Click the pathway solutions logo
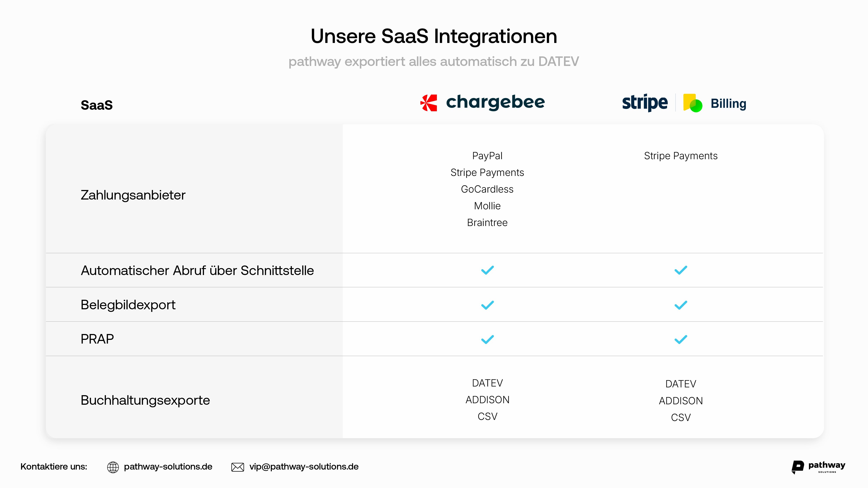 (819, 467)
